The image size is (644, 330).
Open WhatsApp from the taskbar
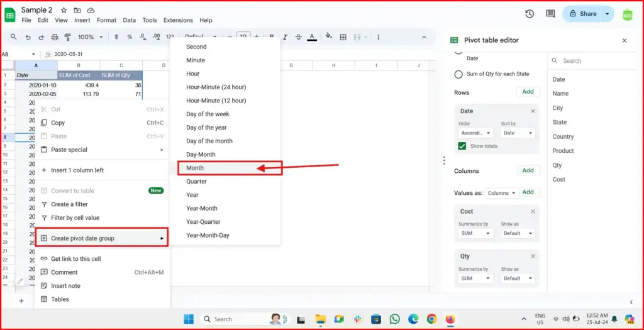click(x=395, y=319)
